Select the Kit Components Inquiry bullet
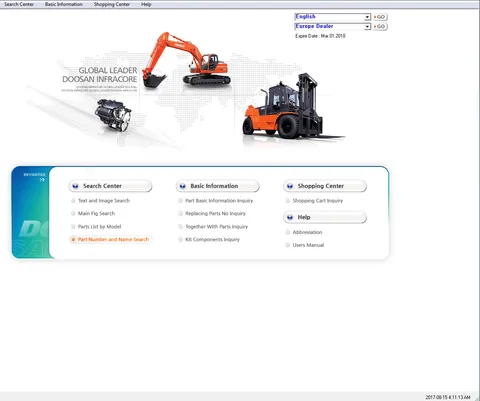 (180, 239)
